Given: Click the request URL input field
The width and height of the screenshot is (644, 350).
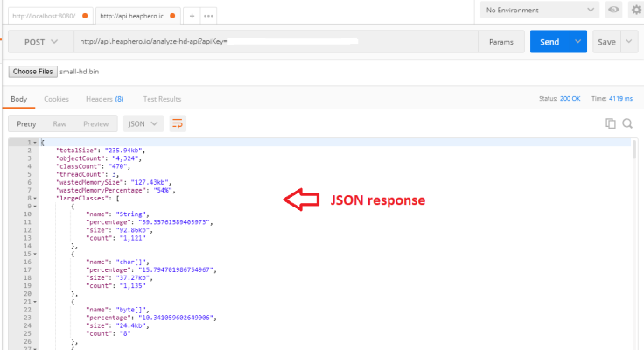Looking at the screenshot, I should 276,41.
